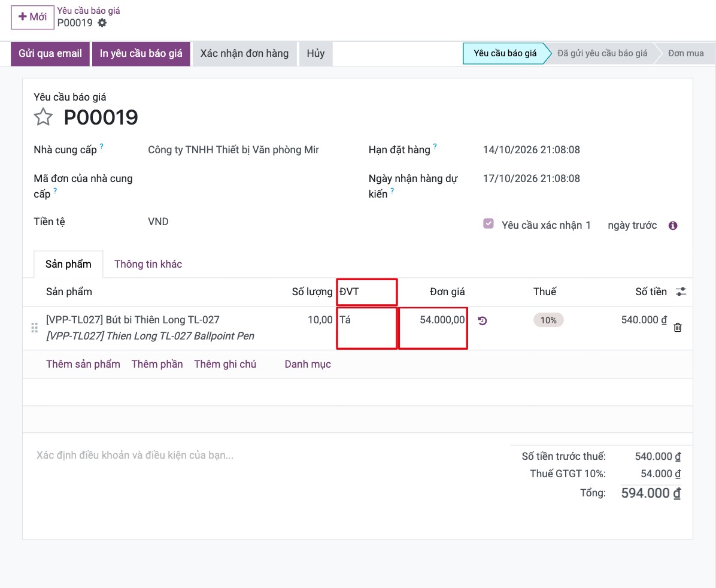Open the Danh mục catalog link
Screen dimensions: 716x588
308,364
